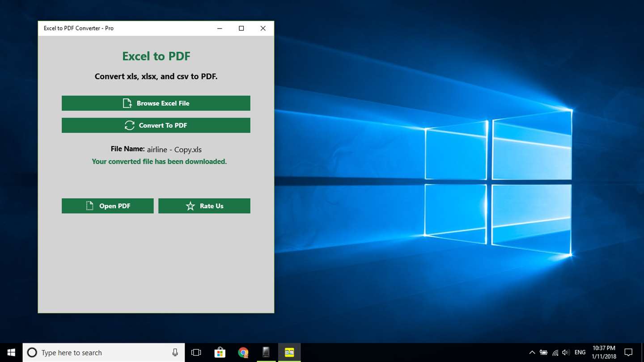Select the Excel to PDF taskbar icon

click(x=289, y=353)
